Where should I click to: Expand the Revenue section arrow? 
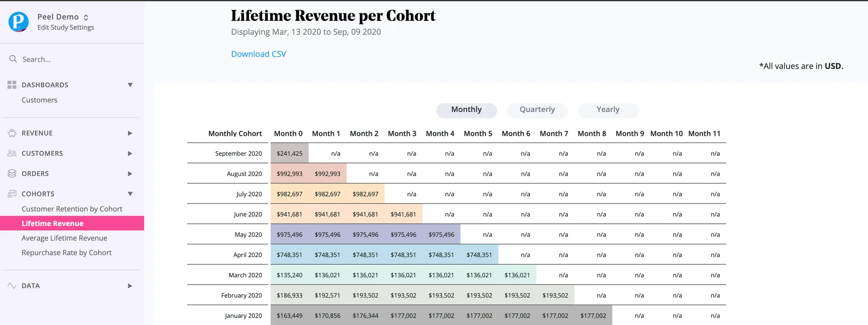coord(130,133)
